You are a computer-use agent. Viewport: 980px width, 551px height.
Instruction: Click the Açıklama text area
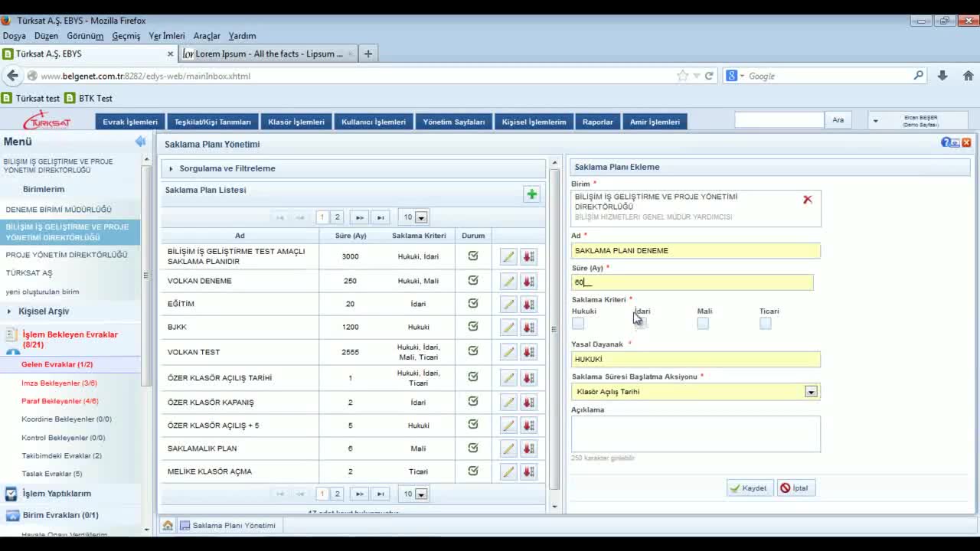pos(695,434)
